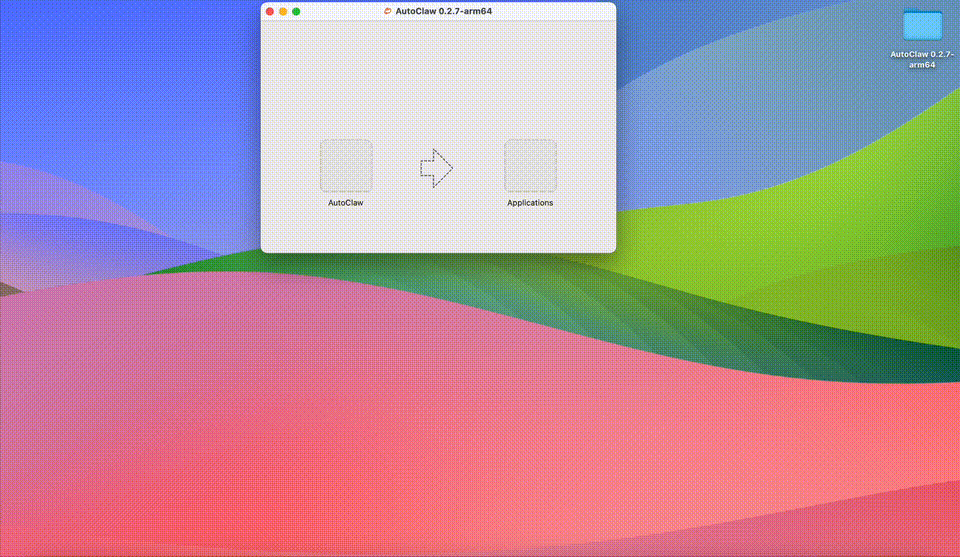Click blank installer area below the dashed arrow
960x557 pixels.
(x=436, y=225)
